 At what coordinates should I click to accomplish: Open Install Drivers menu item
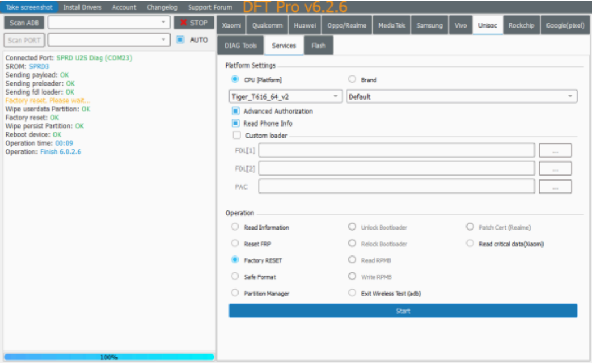point(82,7)
